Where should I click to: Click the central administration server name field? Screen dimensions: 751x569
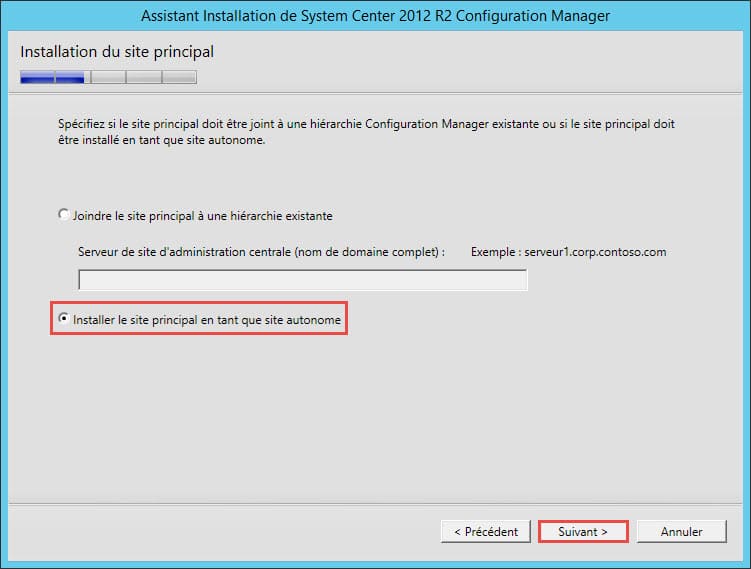coord(302,280)
